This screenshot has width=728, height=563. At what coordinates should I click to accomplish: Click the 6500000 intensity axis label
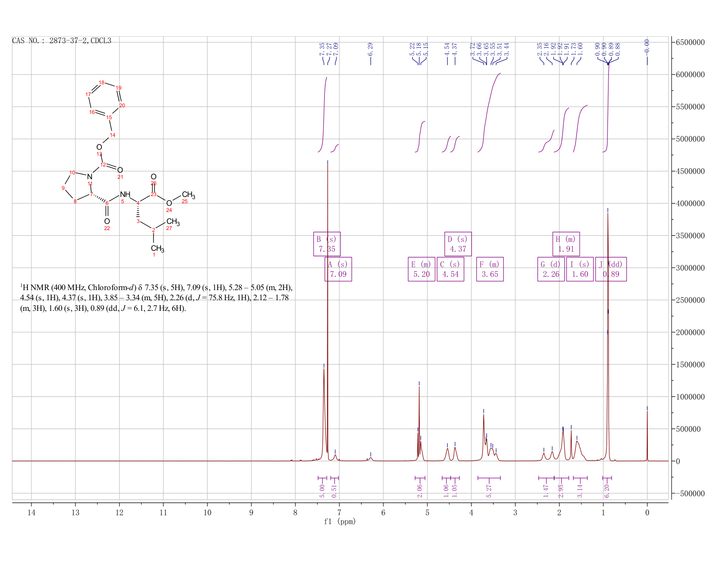690,42
